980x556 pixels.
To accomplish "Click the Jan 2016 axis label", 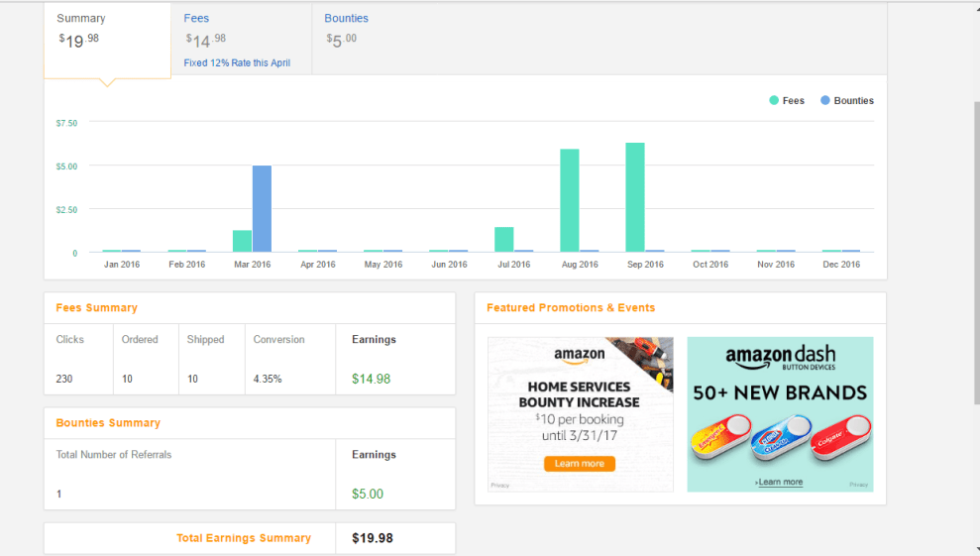I will pos(122,265).
